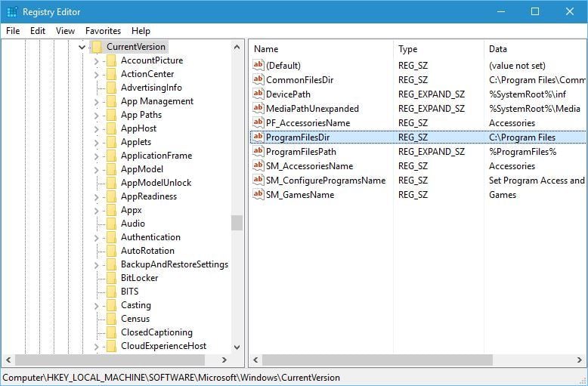Screen dimensions: 588x386
Task: Open the Favorites menu
Action: tap(103, 31)
